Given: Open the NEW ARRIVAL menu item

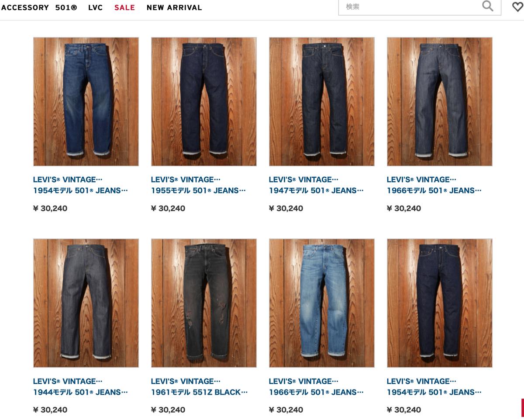Looking at the screenshot, I should tap(174, 7).
